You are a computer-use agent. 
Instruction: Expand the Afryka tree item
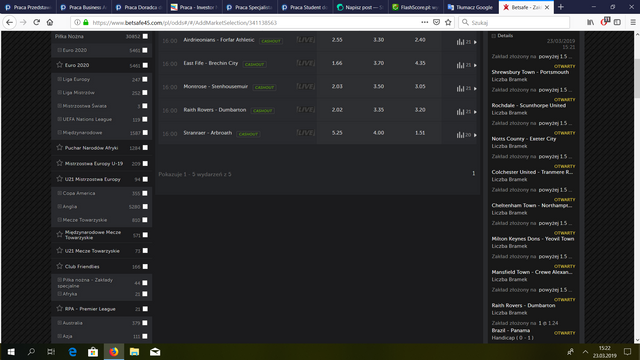[60, 293]
